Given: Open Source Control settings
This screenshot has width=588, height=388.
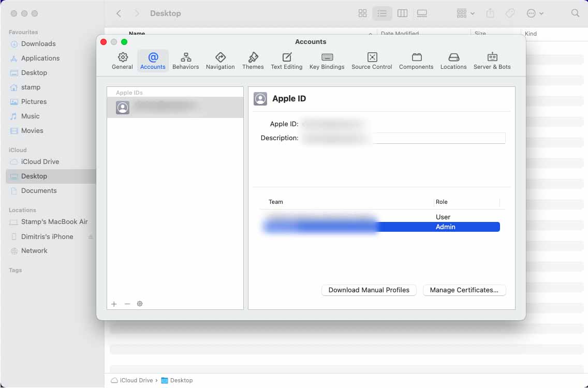Looking at the screenshot, I should pyautogui.click(x=372, y=61).
